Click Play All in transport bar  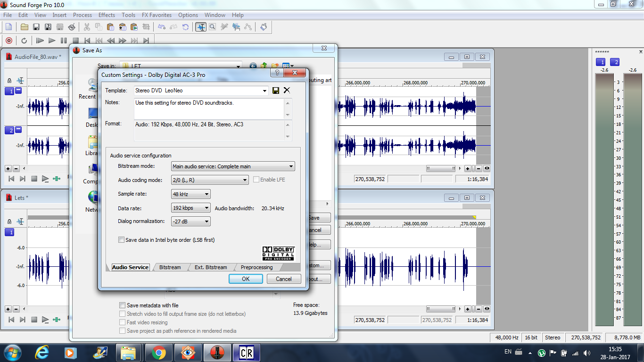click(x=40, y=41)
